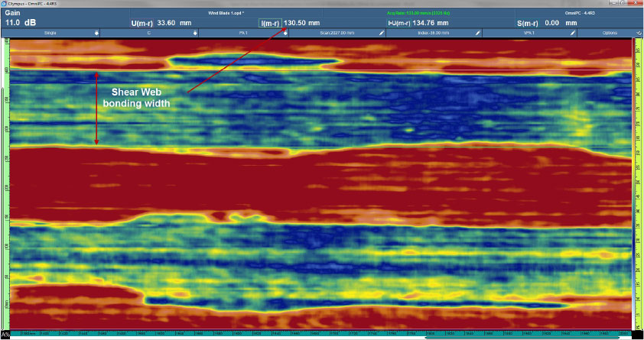The image size is (644, 340).
Task: Click the Olympus OmniPC app icon in title bar
Action: coord(4,3)
